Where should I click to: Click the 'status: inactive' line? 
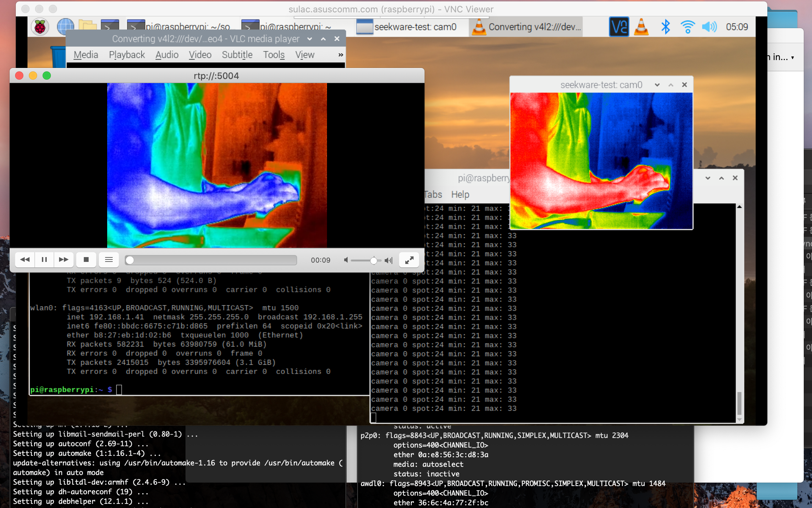[x=426, y=474]
